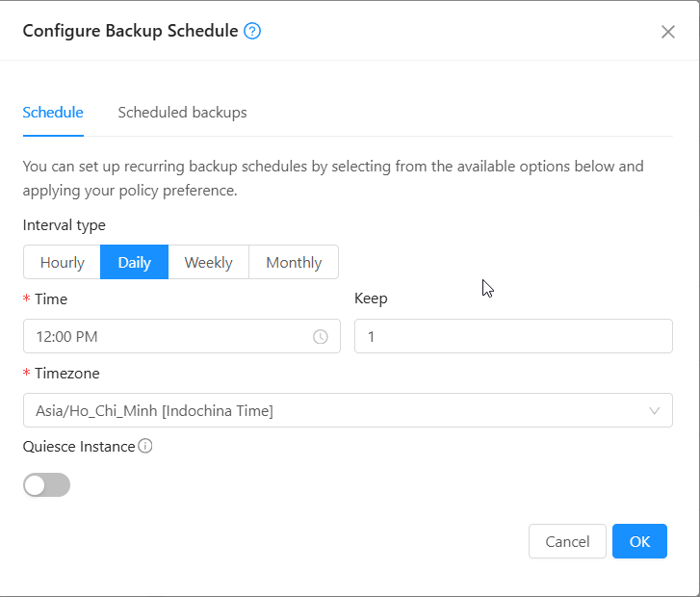Viewport: 700px width, 597px height.
Task: Select the Hourly interval type
Action: click(63, 262)
